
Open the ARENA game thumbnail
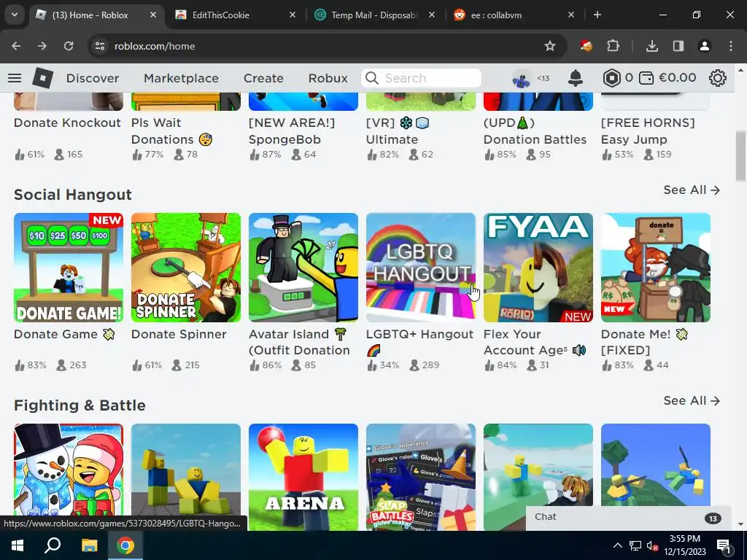[x=303, y=477]
